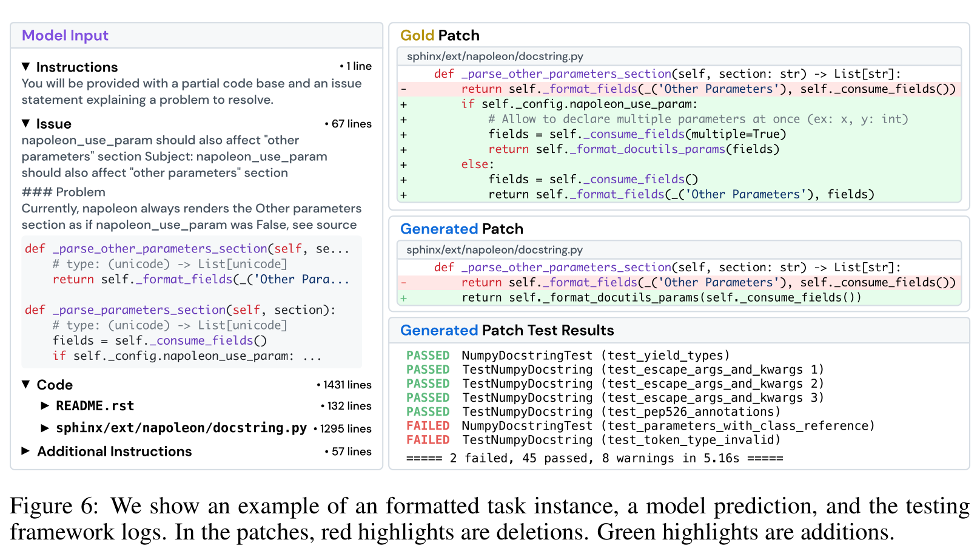
Task: Select the last added line of Gold Patch
Action: pyautogui.click(x=679, y=195)
